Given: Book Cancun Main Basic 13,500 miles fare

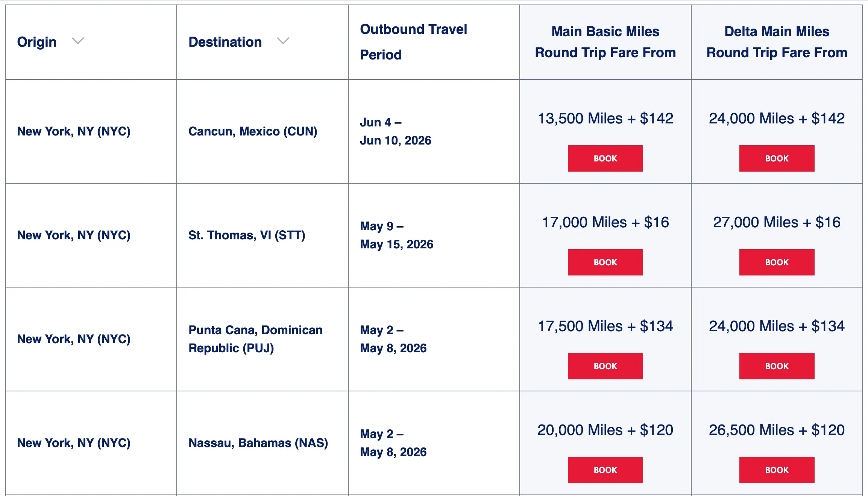Looking at the screenshot, I should [605, 158].
